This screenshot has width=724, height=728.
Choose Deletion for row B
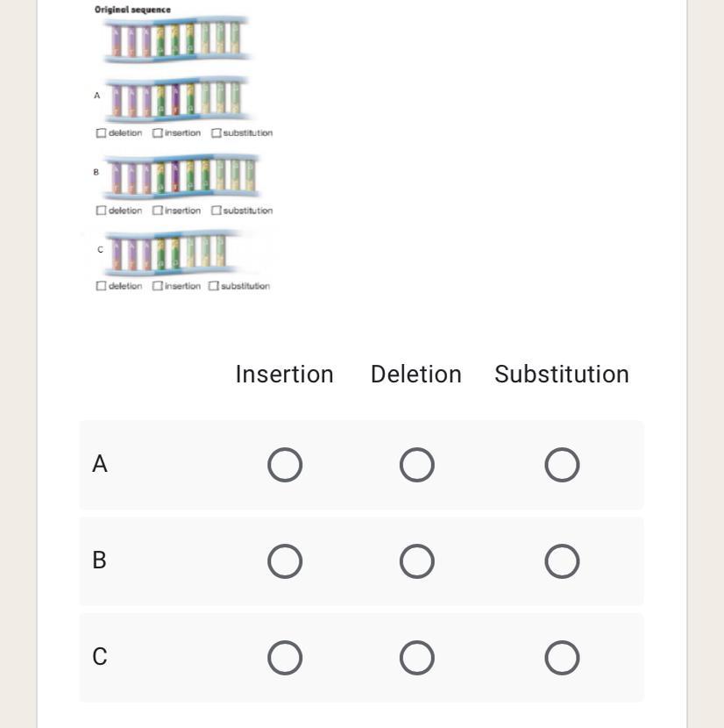click(x=416, y=561)
